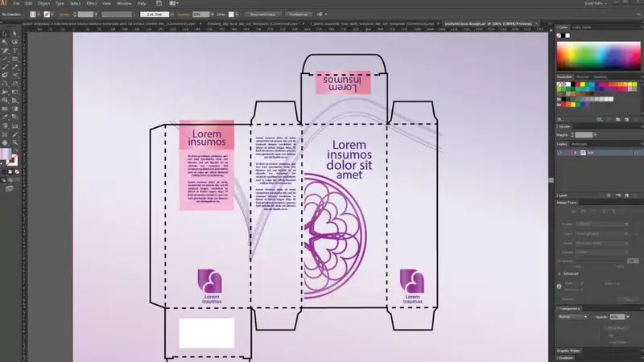
Task: Select the Selection (black arrow) tool
Action: pyautogui.click(x=5, y=34)
